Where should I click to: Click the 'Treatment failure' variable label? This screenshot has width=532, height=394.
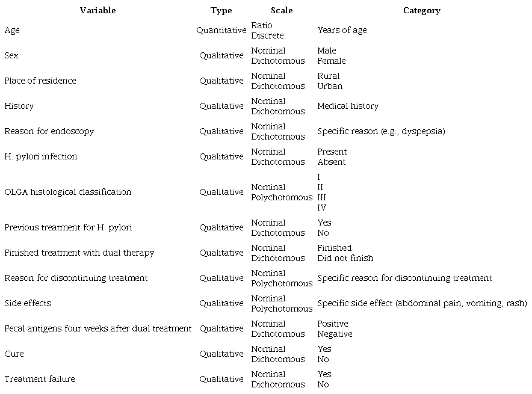tap(40, 379)
